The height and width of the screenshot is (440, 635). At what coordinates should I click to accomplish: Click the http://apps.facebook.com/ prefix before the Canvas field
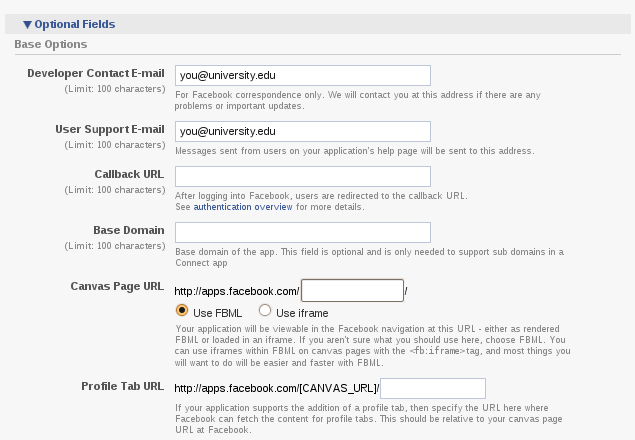coord(237,292)
